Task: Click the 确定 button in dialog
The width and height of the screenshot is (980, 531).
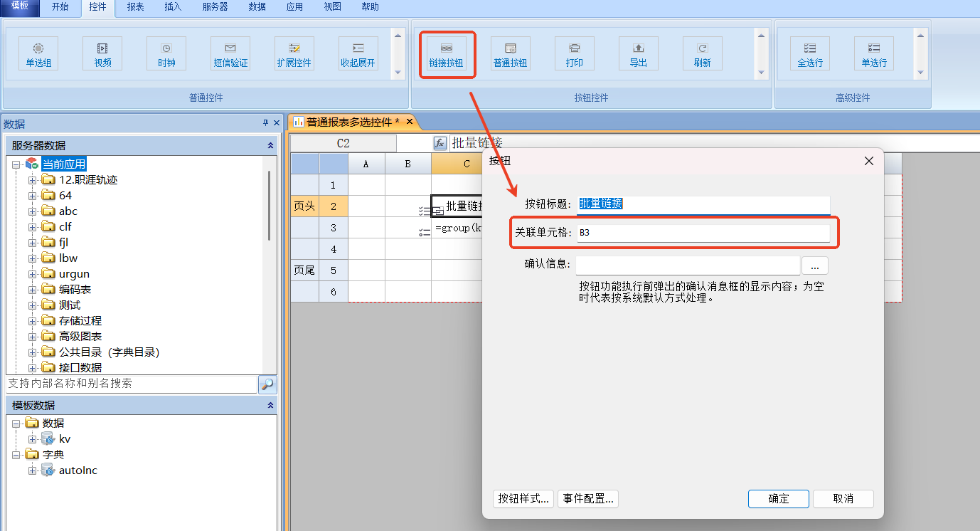Action: [x=778, y=499]
